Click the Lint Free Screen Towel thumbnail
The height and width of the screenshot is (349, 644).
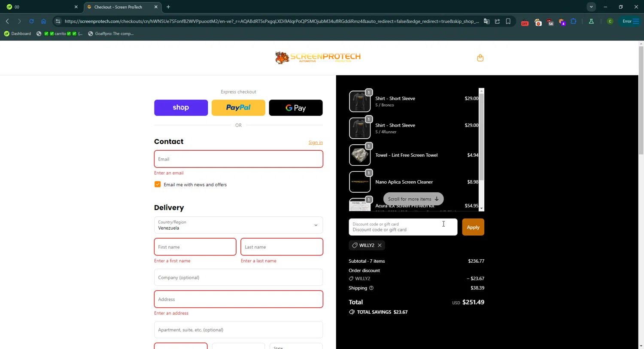tap(360, 155)
